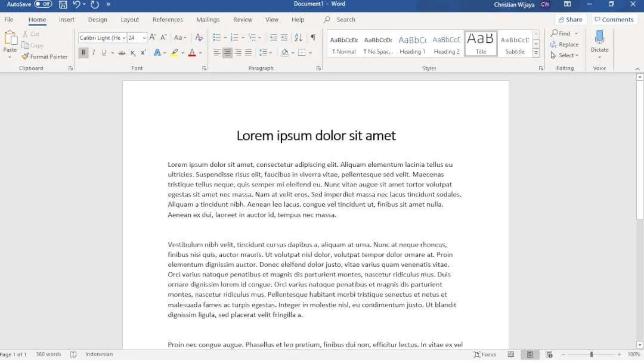Expand the Styles gallery

[x=536, y=53]
